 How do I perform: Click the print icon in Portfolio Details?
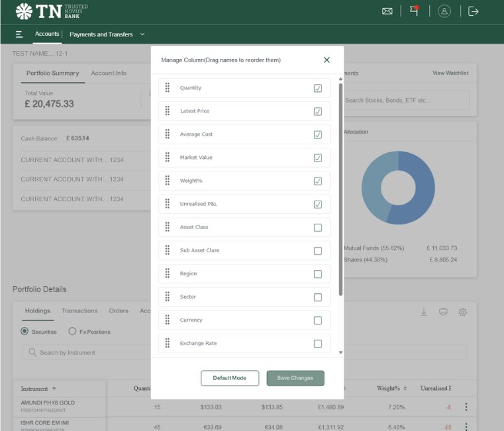click(443, 312)
